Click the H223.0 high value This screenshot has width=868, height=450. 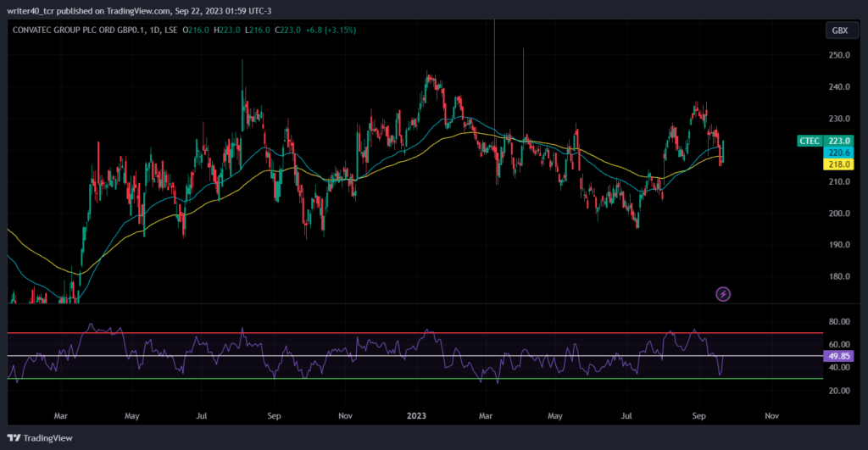coord(227,30)
